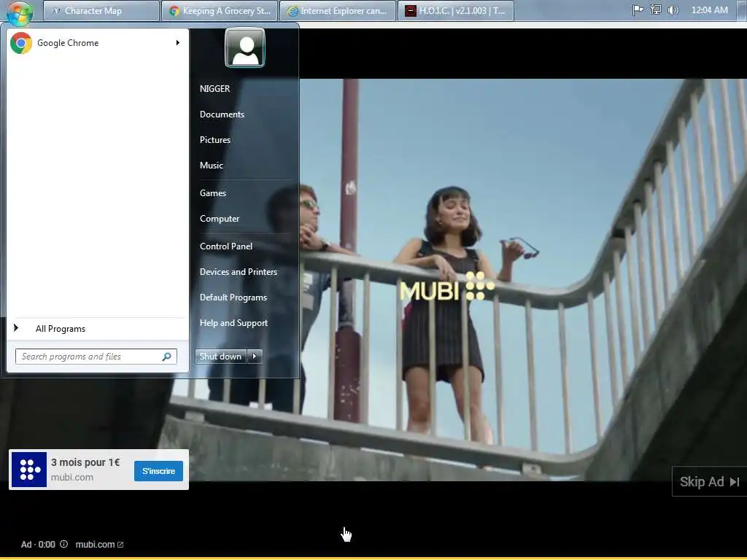
Task: Switch to the Internet Explorer taskbar window
Action: pos(338,11)
